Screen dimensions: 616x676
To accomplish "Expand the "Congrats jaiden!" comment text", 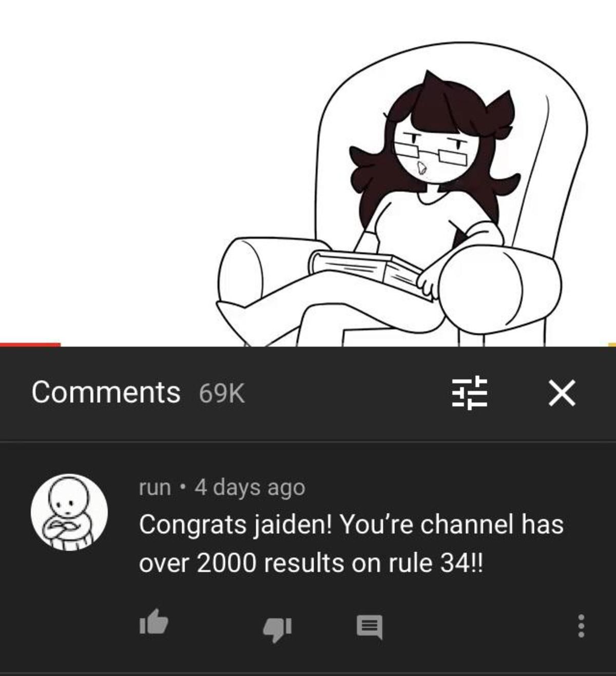I will 351,543.
